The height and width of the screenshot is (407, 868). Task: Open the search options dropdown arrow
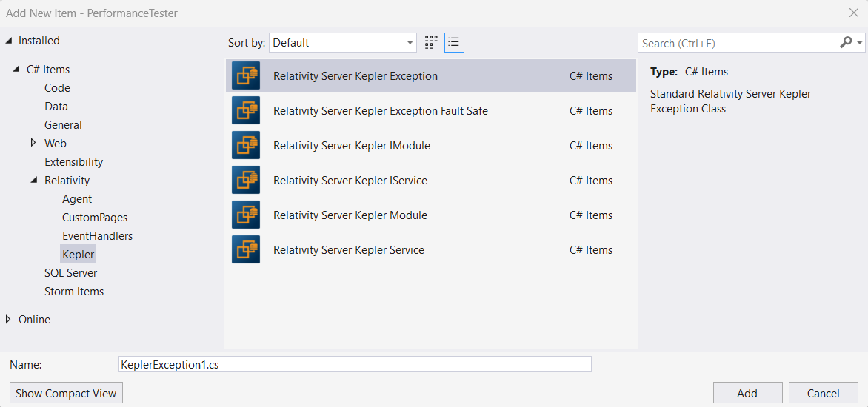pos(860,43)
